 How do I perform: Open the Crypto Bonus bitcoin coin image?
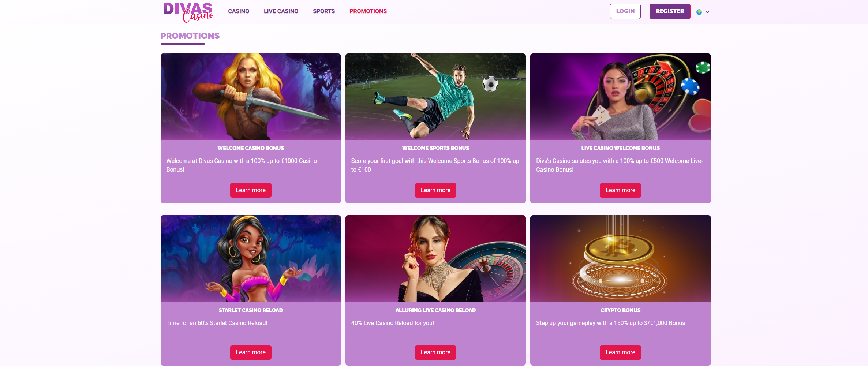click(x=621, y=258)
